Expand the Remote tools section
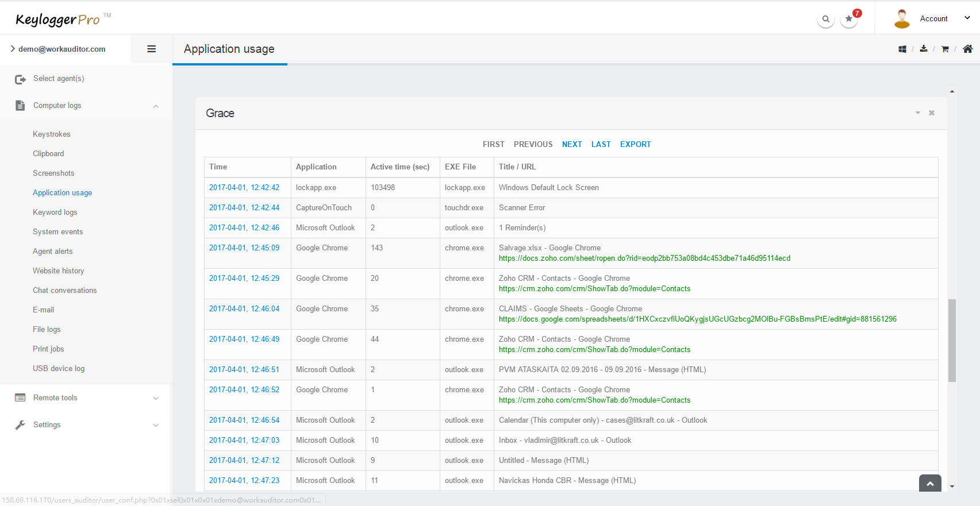Viewport: 980px width, 506px height. (x=156, y=398)
